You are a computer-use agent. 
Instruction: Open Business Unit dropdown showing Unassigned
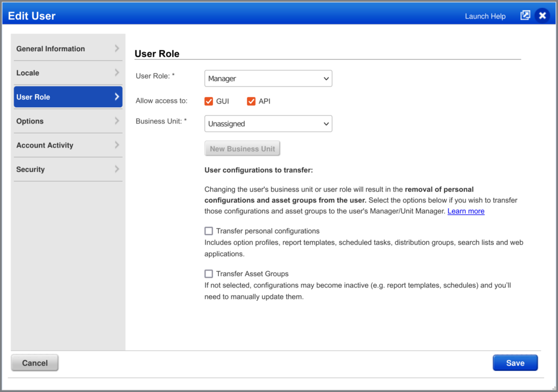(x=268, y=124)
